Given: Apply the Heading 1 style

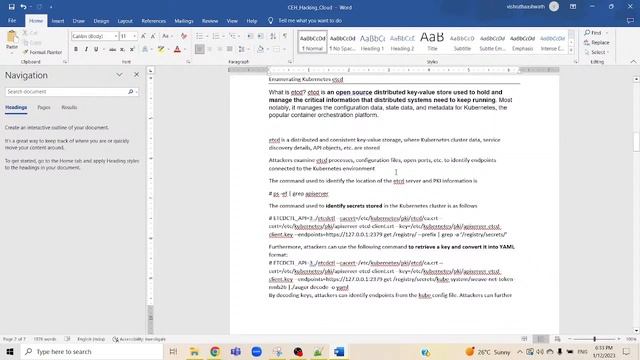Looking at the screenshot, I should (x=372, y=42).
